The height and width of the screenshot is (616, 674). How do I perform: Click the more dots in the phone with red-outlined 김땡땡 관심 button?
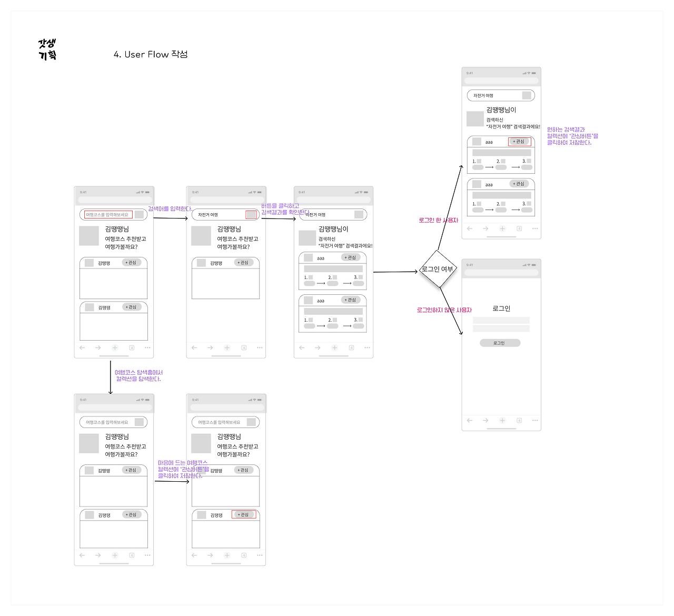pyautogui.click(x=260, y=555)
